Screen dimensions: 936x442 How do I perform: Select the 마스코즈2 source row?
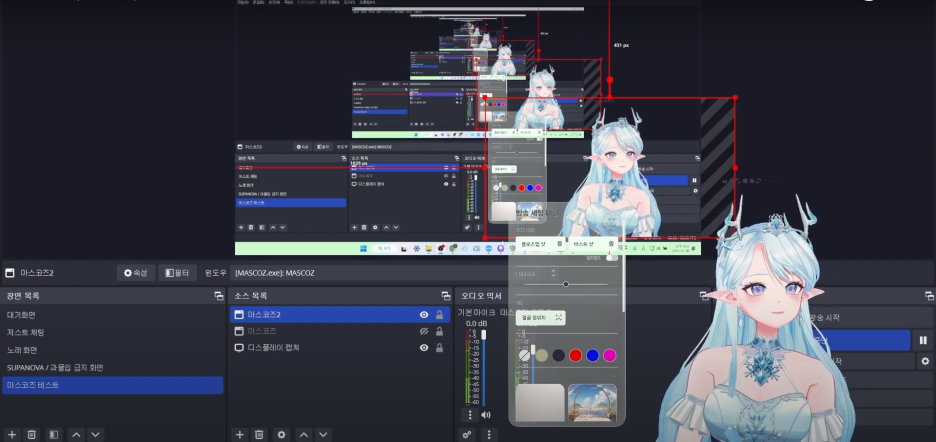[x=340, y=315]
